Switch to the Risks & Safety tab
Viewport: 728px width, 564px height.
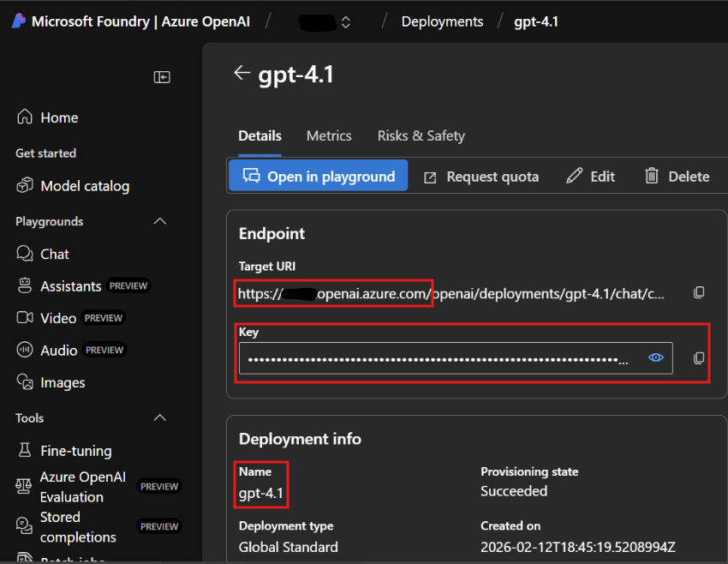coord(421,135)
